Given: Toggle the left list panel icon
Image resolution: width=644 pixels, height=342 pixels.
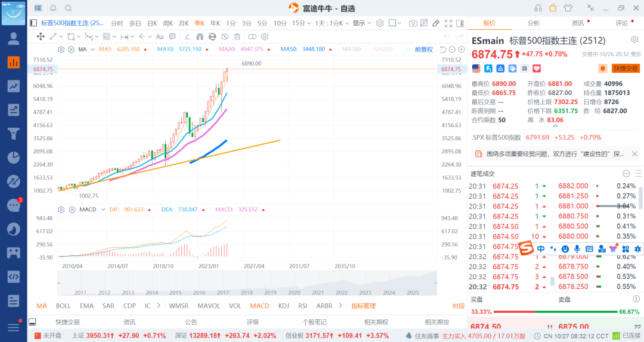Looking at the screenshot, I should pos(33,23).
